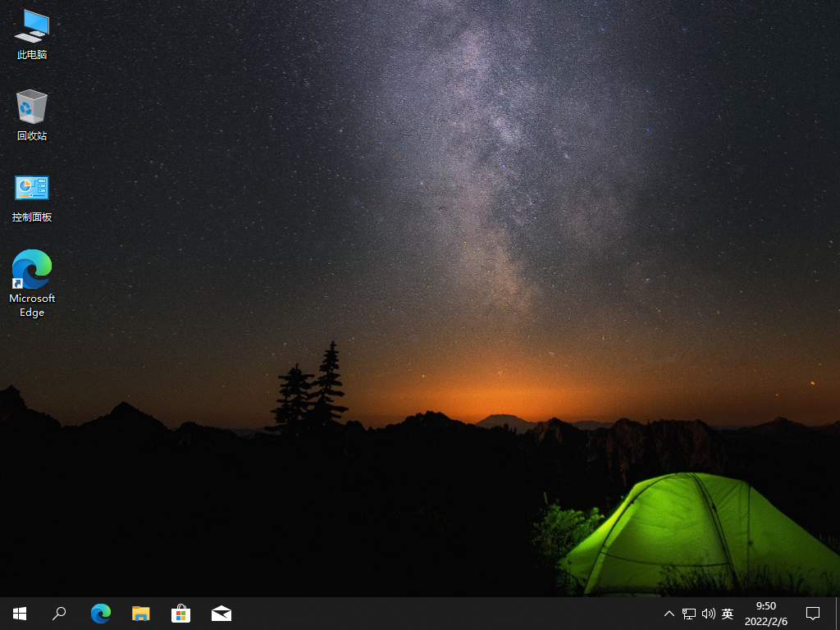
Task: Expand hidden tray icons with the chevron
Action: click(x=669, y=613)
